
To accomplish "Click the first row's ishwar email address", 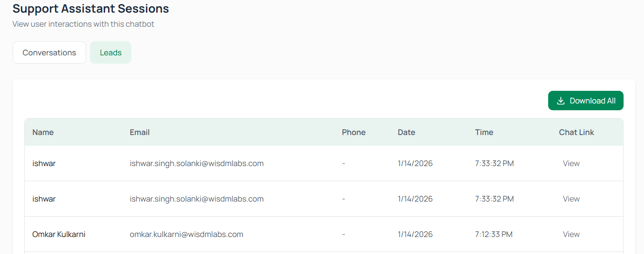I will tap(197, 163).
